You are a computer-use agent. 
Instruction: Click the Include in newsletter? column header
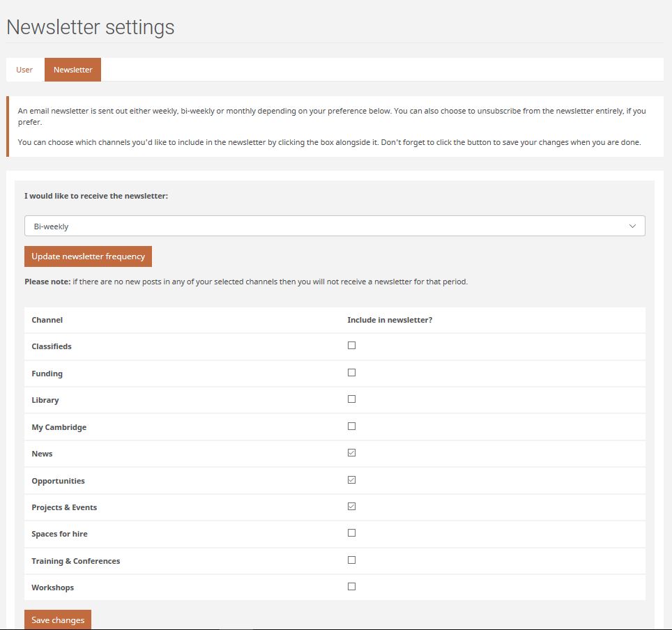click(390, 320)
